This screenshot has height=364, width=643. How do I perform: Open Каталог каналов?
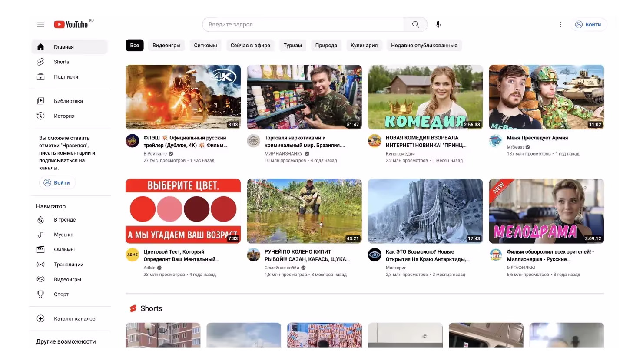pyautogui.click(x=74, y=318)
